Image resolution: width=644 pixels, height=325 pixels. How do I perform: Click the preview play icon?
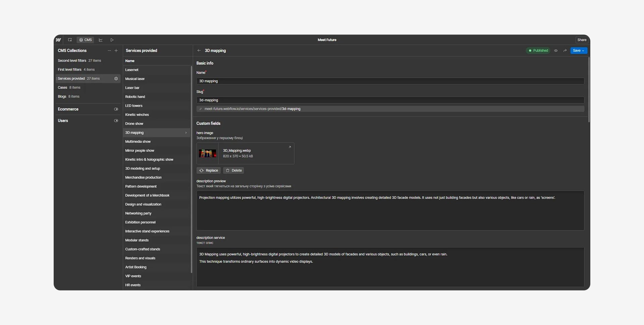pyautogui.click(x=112, y=40)
